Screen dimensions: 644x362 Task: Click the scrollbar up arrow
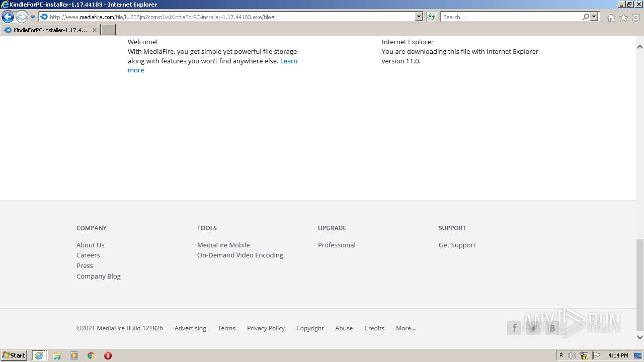640,47
